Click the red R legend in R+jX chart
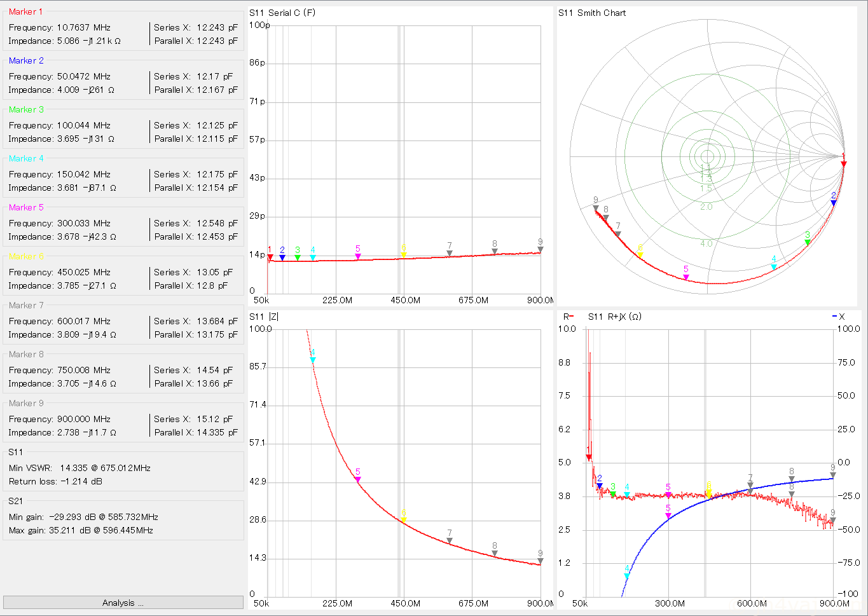Screen dimensions: 868x616 pyautogui.click(x=568, y=317)
